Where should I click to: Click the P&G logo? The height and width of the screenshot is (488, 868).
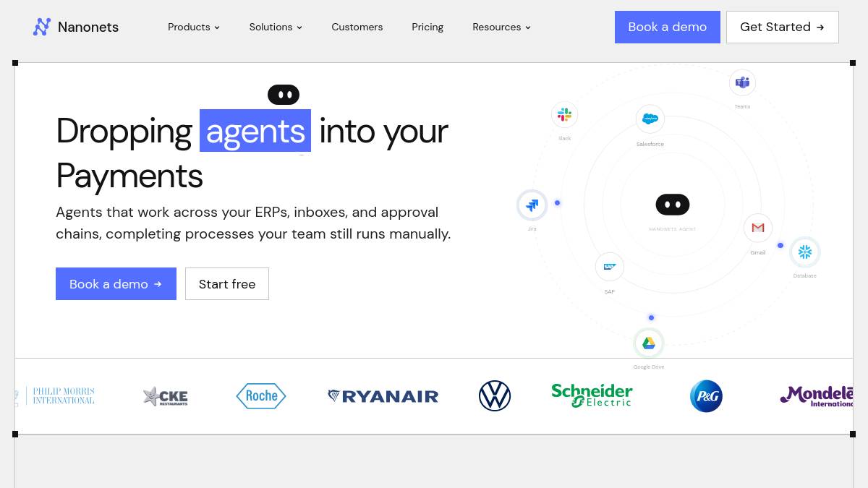pos(706,396)
